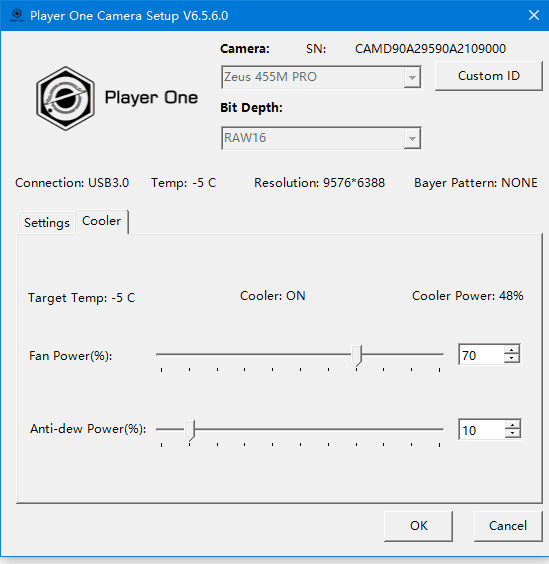Click the Custom ID button
This screenshot has width=549, height=564.
click(489, 76)
